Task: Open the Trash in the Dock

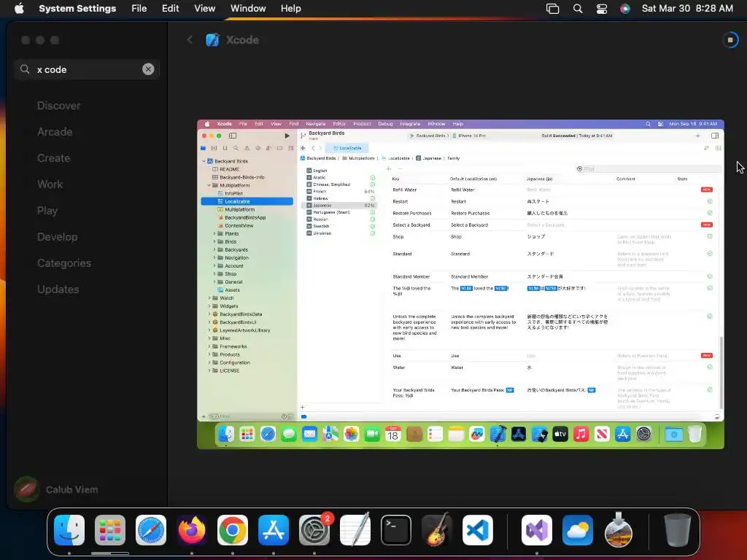Action: (x=678, y=530)
